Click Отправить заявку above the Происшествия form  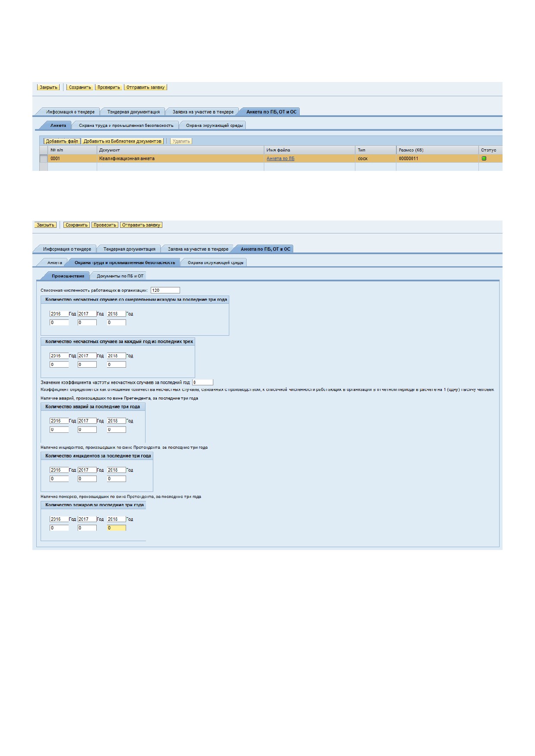(141, 225)
